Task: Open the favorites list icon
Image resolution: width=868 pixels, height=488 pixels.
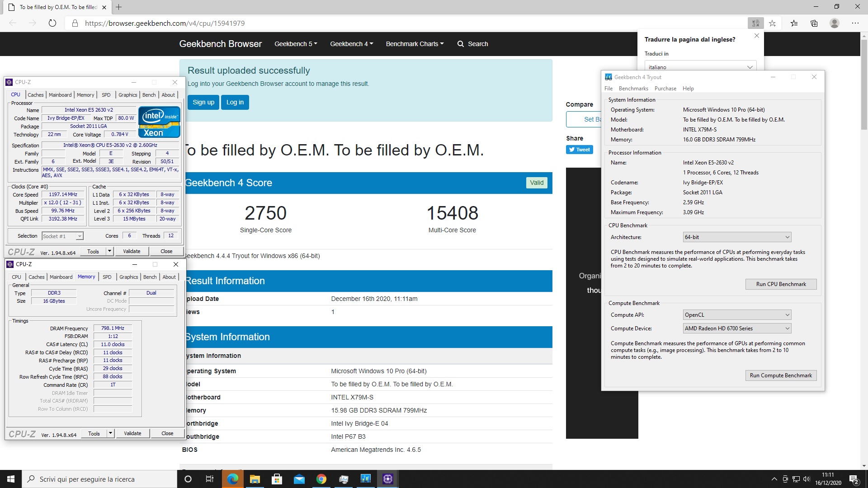Action: [x=794, y=23]
